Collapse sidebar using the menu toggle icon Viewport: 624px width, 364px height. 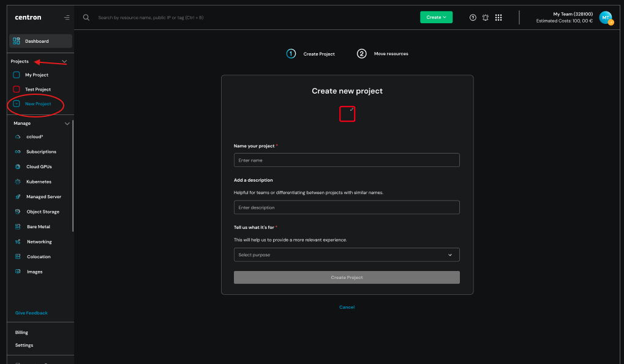click(x=66, y=18)
